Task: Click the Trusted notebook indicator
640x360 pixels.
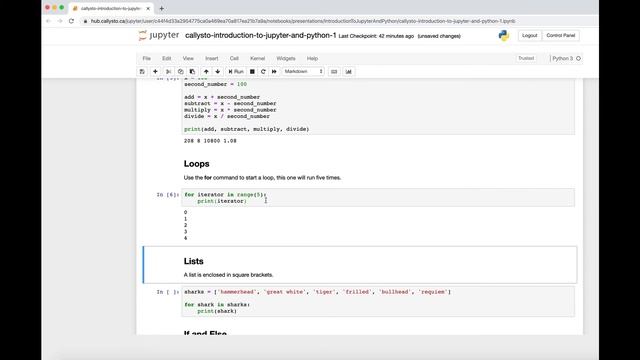Action: coord(526,58)
